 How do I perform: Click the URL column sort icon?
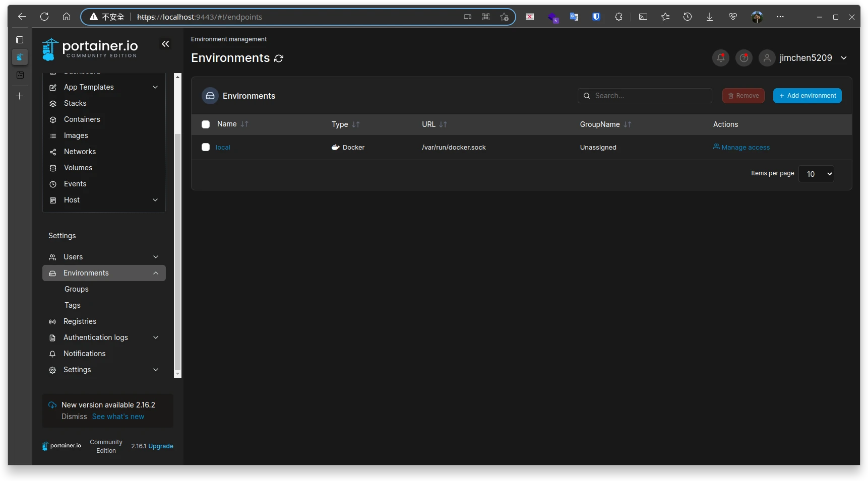pos(443,124)
